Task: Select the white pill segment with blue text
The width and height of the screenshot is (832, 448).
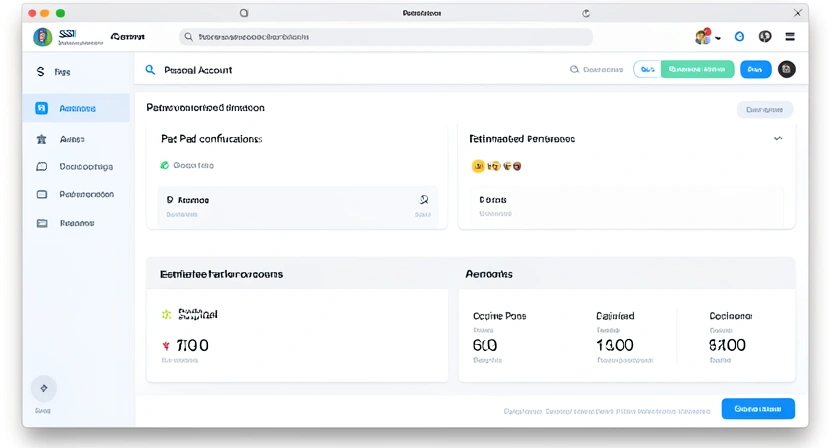Action: point(647,70)
